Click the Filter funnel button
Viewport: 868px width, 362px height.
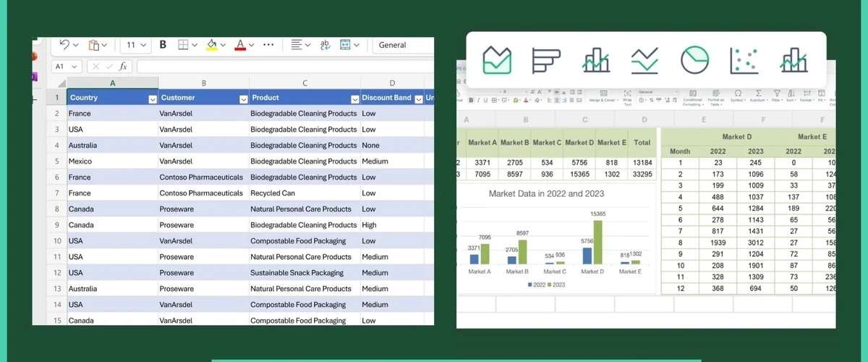coord(777,97)
